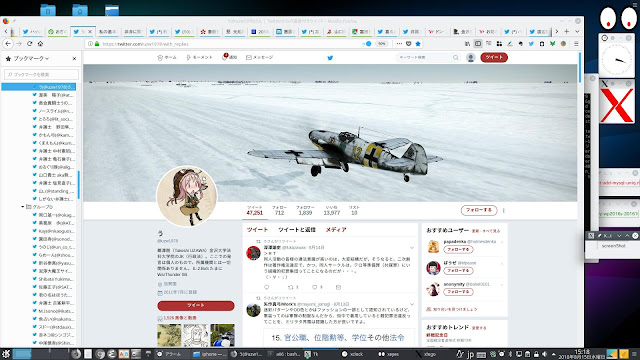Select the highlighted う@uzw1978 bookmark
The image size is (640, 360).
(38, 87)
